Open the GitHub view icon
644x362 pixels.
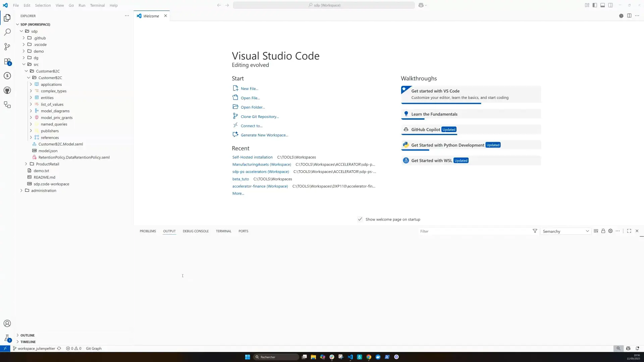[7, 90]
